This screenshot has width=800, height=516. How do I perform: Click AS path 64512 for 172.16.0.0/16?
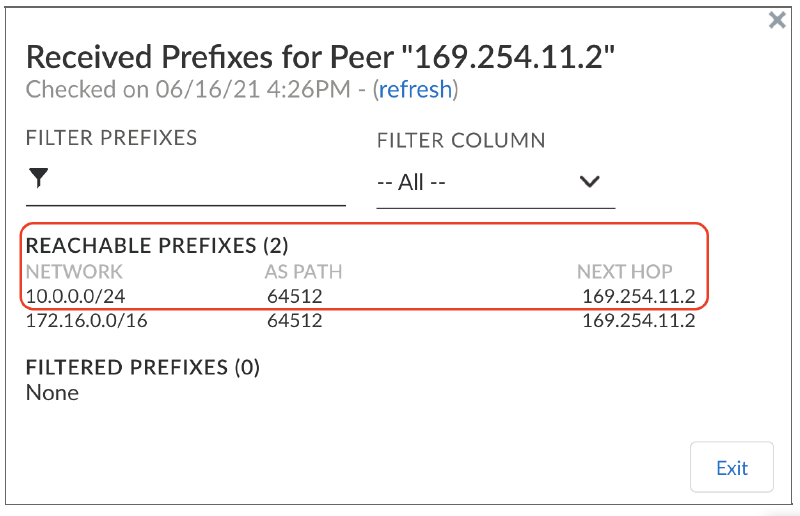tap(294, 321)
